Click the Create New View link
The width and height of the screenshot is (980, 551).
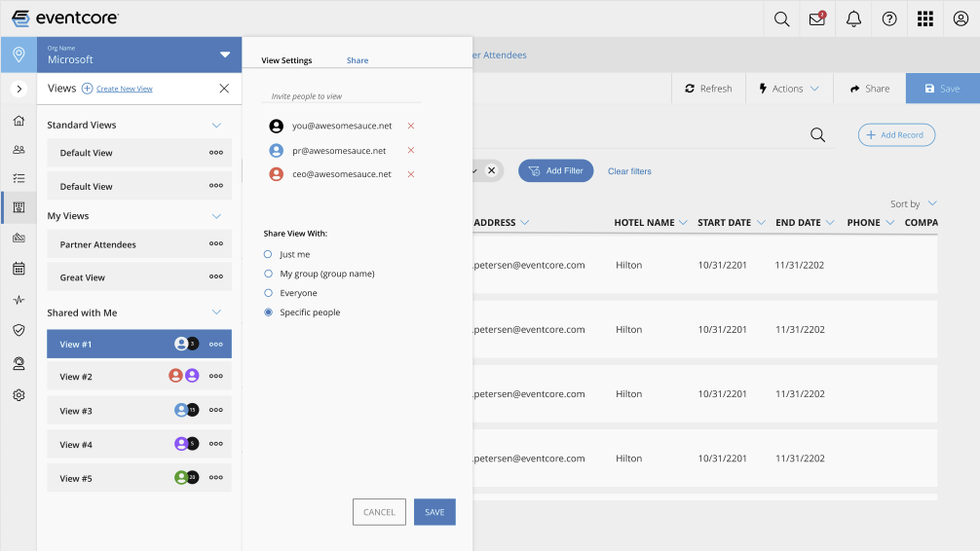(x=124, y=89)
